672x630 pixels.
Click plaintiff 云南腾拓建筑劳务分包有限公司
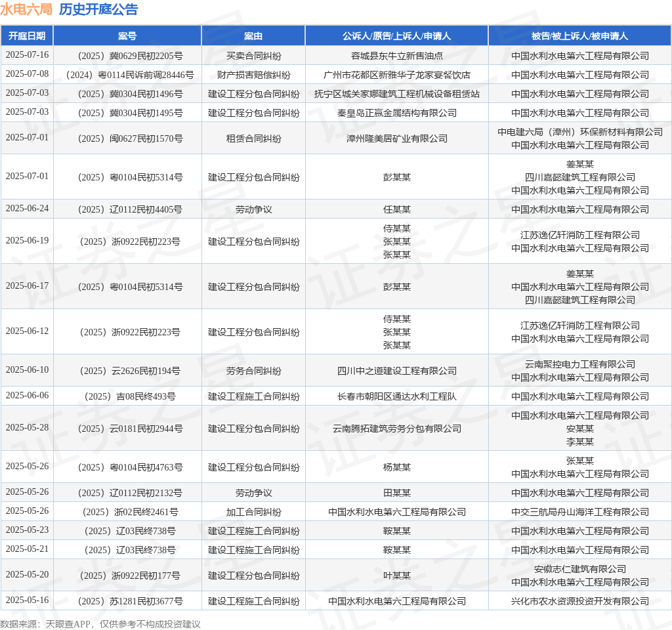[396, 429]
